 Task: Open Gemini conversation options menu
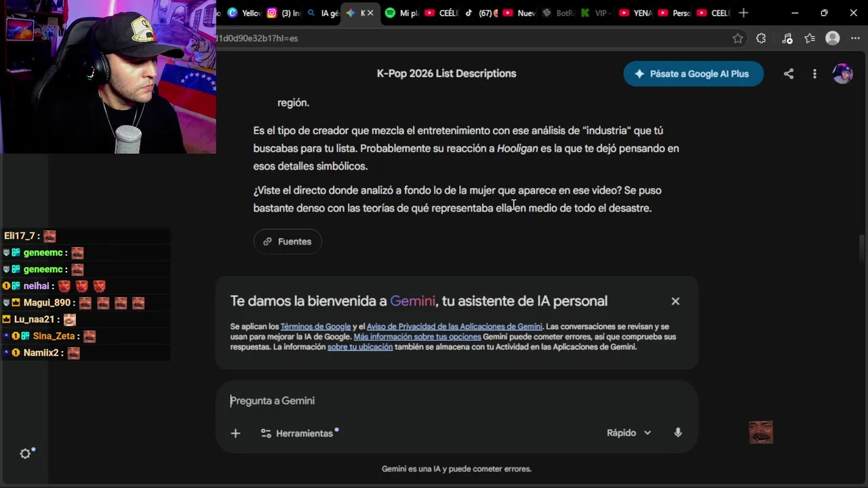pyautogui.click(x=814, y=74)
